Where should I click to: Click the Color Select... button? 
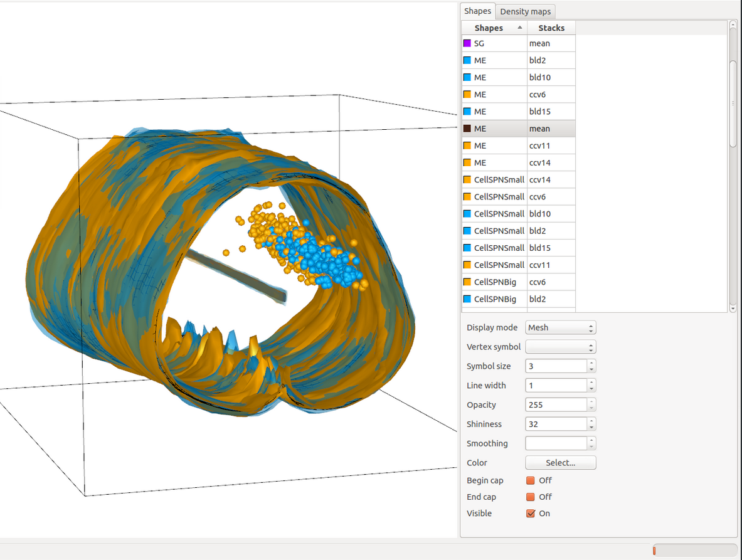[560, 463]
